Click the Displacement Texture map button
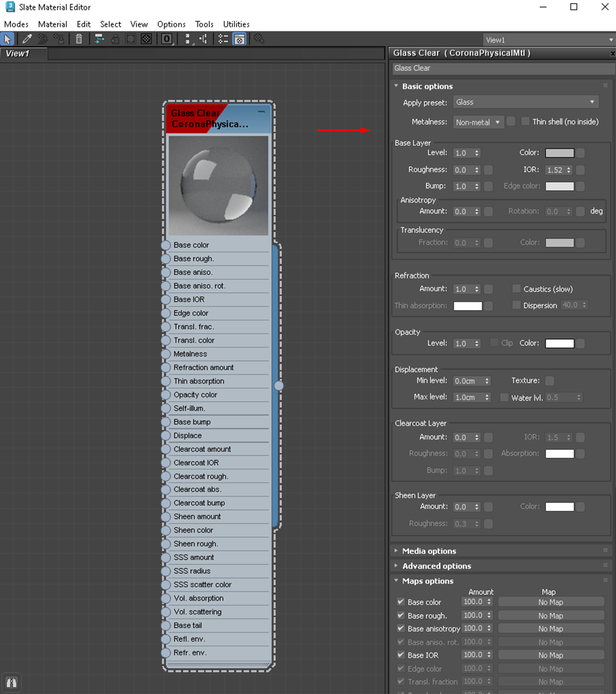The width and height of the screenshot is (616, 694). (x=550, y=380)
